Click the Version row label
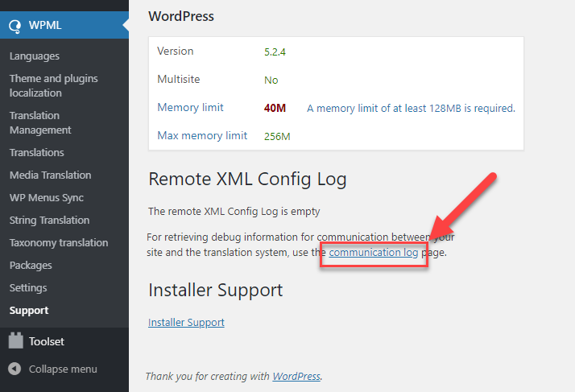Screen dimensions: 575x392 pos(176,51)
